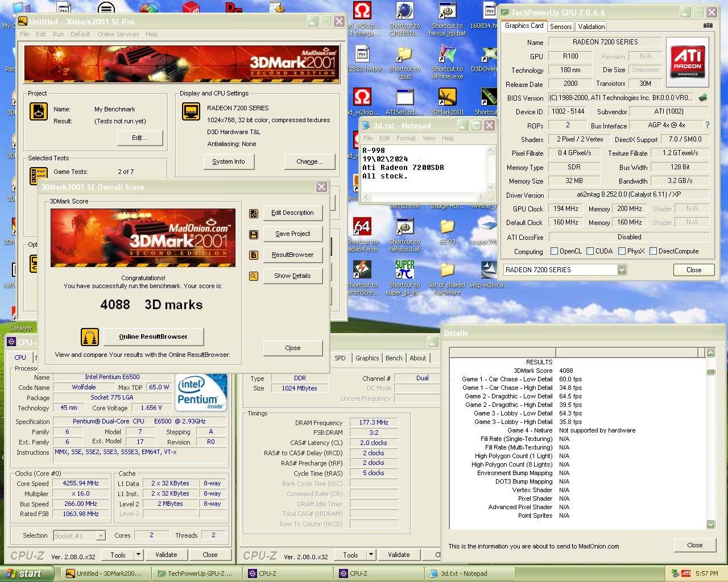The image size is (728, 582).
Task: Open the CPU-Z Graphics tab
Action: coord(367,358)
